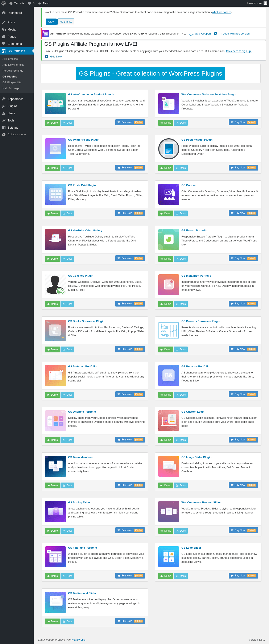Open Docs for GS Pinterest Portfolio

pyautogui.click(x=67, y=395)
